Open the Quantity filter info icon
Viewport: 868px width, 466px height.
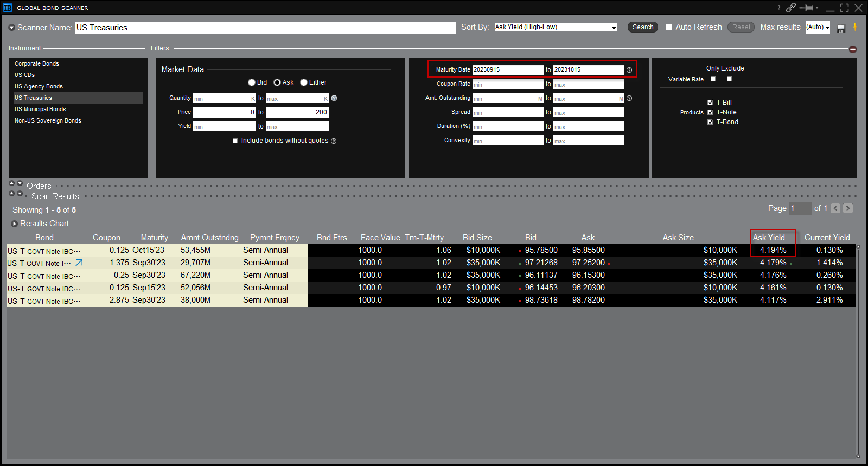tap(334, 98)
